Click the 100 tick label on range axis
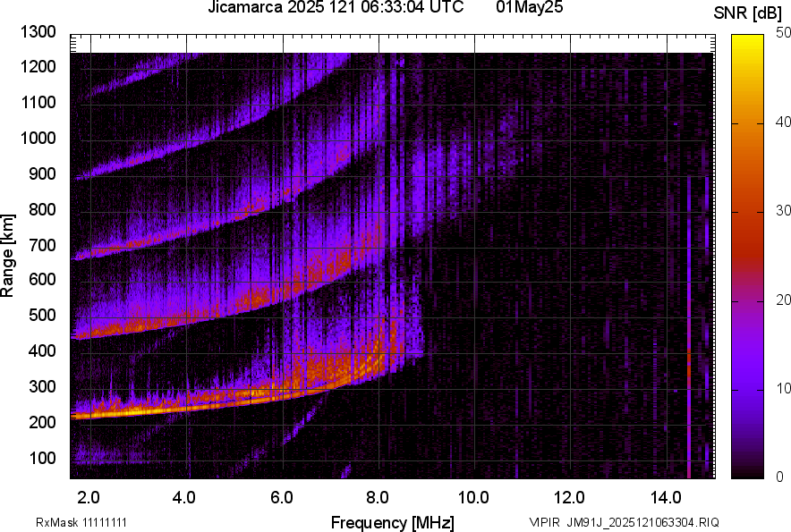Viewport: 791px width, 532px height. (43, 458)
